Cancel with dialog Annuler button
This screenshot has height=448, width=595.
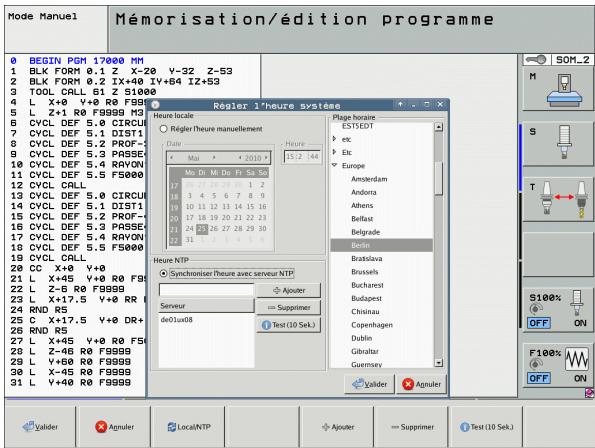[421, 384]
